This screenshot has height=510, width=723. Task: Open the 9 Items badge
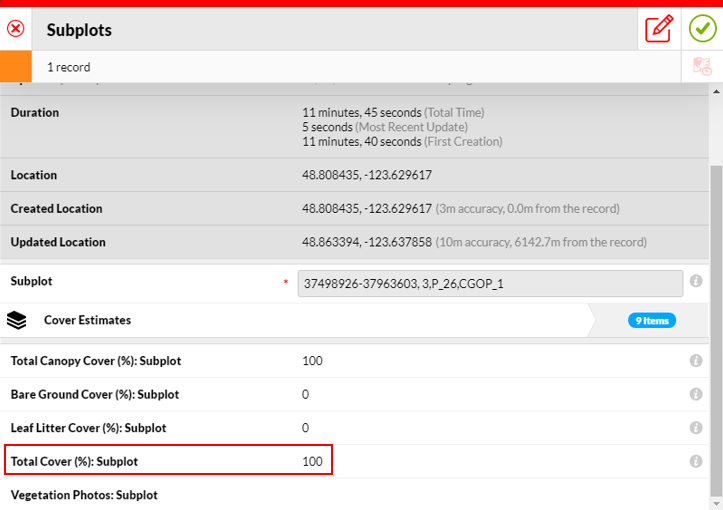point(652,321)
